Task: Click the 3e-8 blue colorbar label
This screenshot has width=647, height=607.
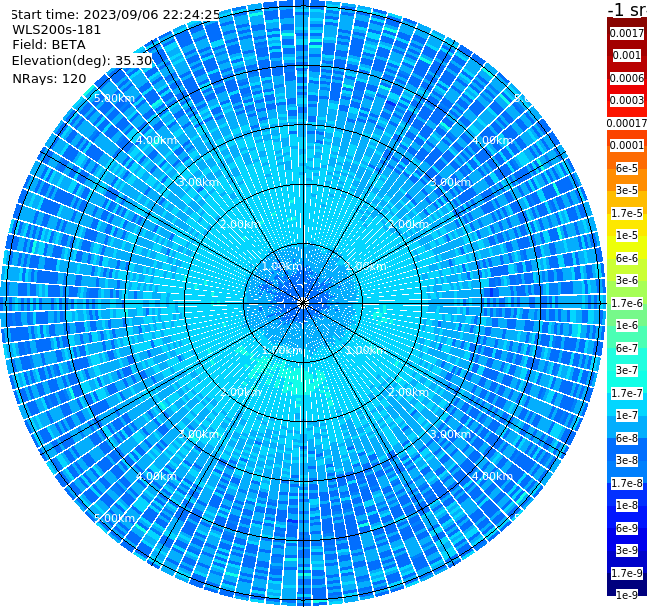Action: (627, 460)
